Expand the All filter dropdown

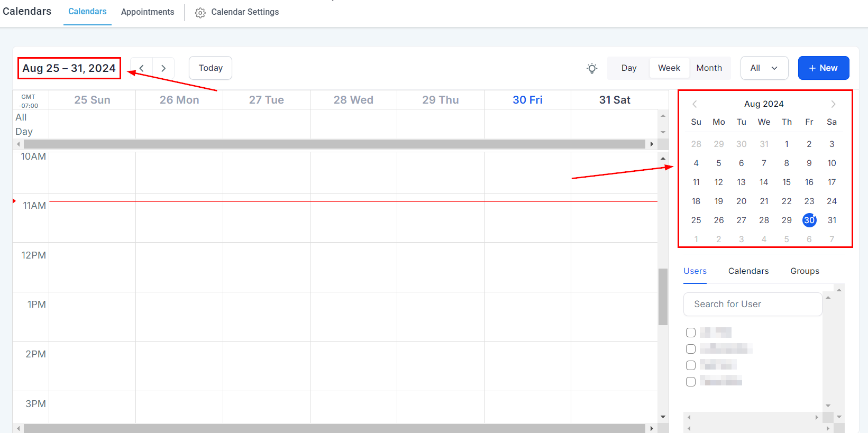pyautogui.click(x=764, y=68)
